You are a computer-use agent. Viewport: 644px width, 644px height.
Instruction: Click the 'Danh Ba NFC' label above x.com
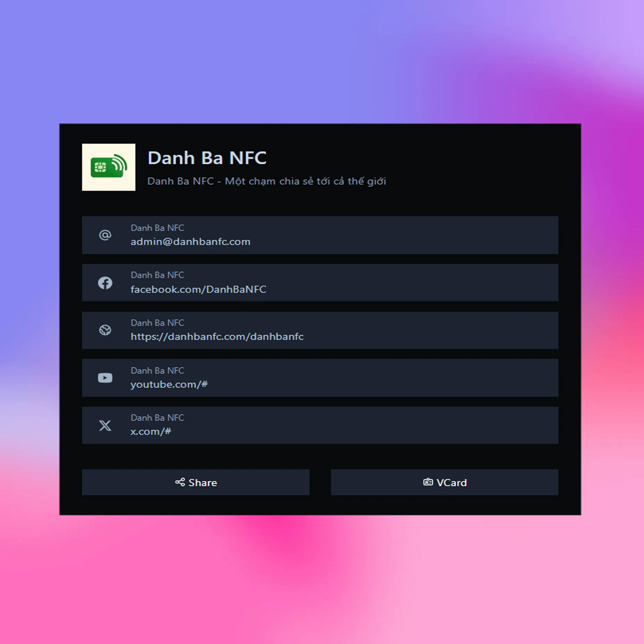click(157, 418)
